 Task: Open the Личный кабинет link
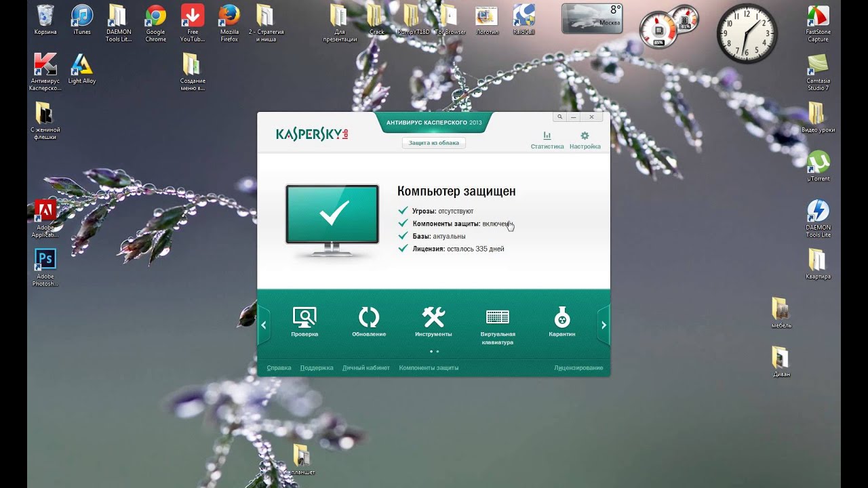[x=366, y=368]
